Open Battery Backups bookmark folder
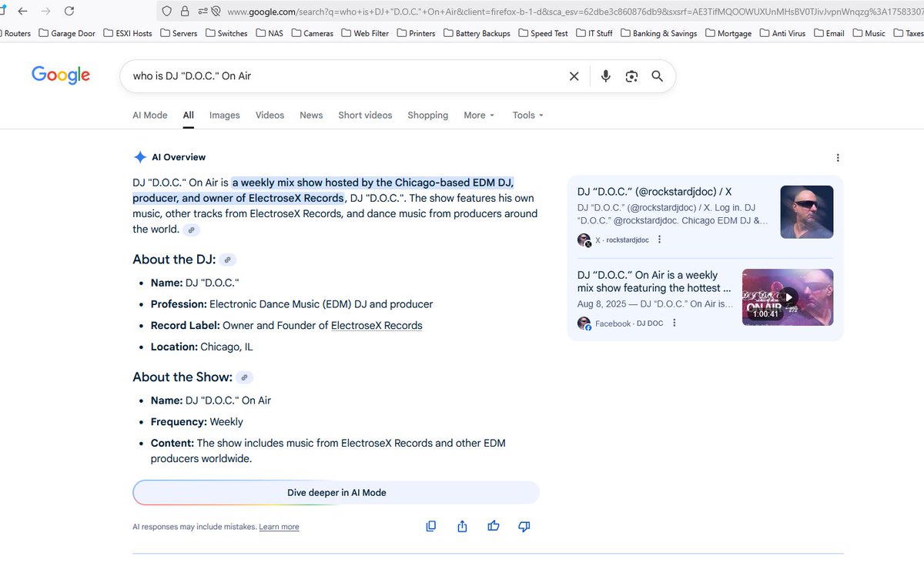 (477, 33)
